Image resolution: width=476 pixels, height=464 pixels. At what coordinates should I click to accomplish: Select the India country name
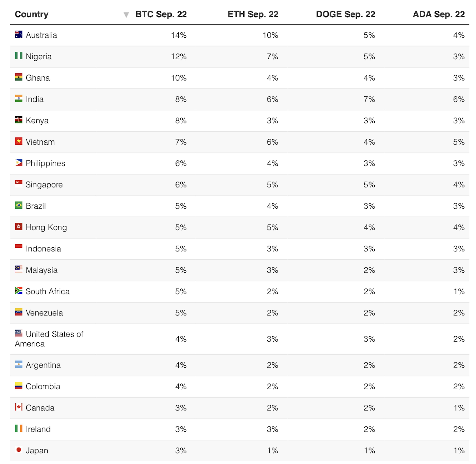(35, 99)
